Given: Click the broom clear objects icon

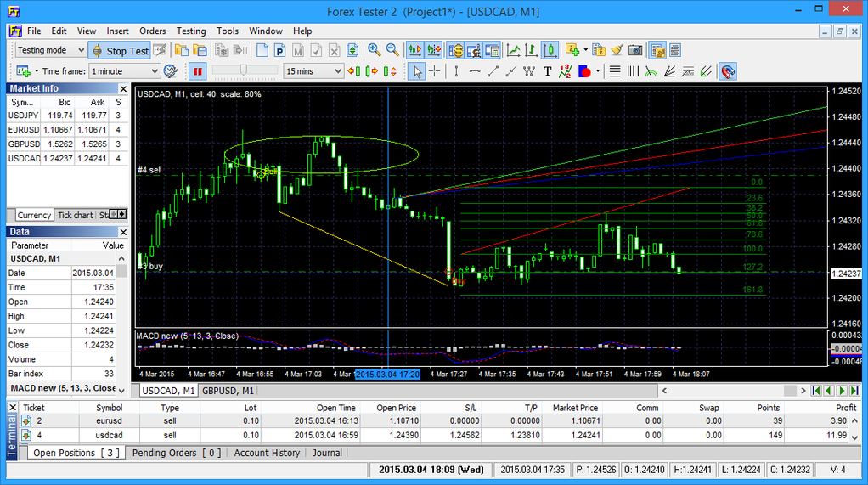Looking at the screenshot, I should (x=617, y=50).
